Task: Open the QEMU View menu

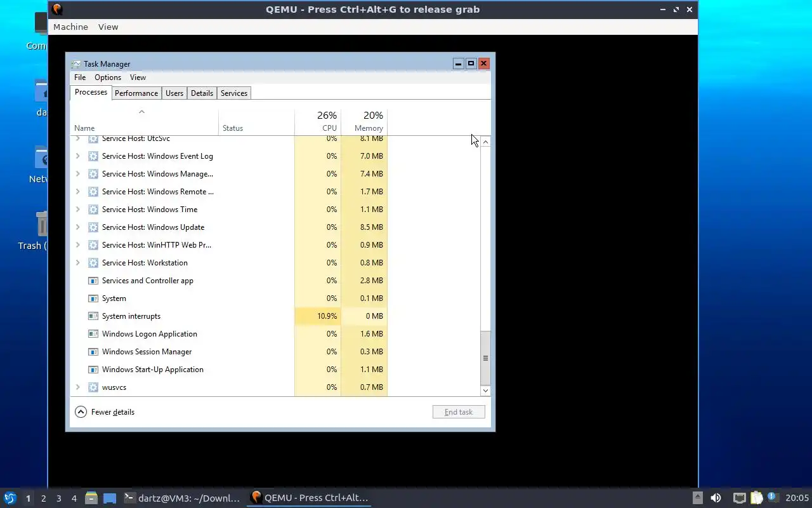Action: point(108,27)
